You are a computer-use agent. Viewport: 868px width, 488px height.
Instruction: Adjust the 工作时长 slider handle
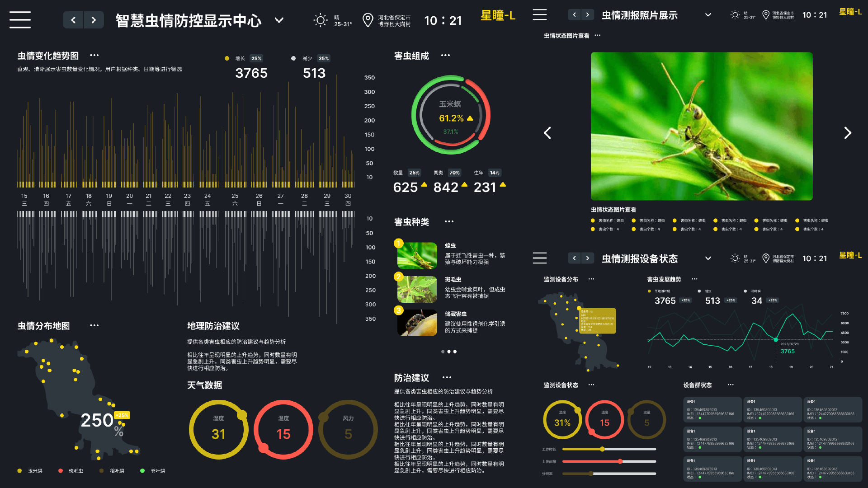[602, 449]
